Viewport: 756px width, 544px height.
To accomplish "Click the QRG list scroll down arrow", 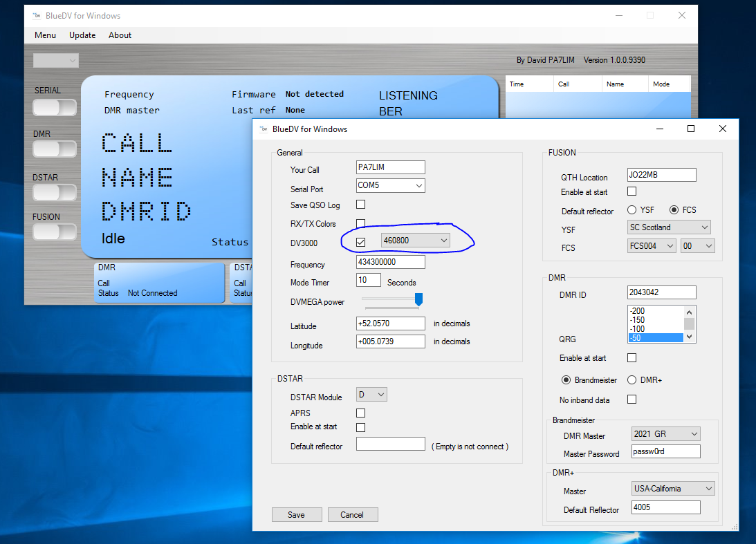I will (690, 337).
